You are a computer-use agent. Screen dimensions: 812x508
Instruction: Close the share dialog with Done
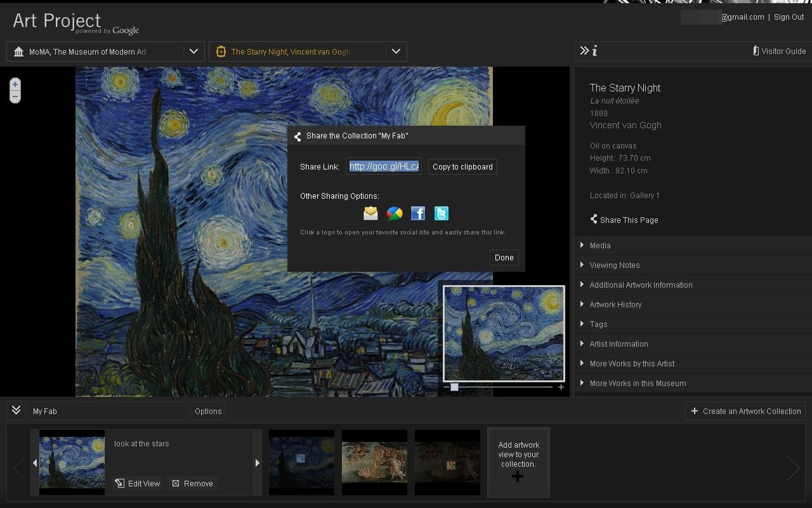point(504,257)
